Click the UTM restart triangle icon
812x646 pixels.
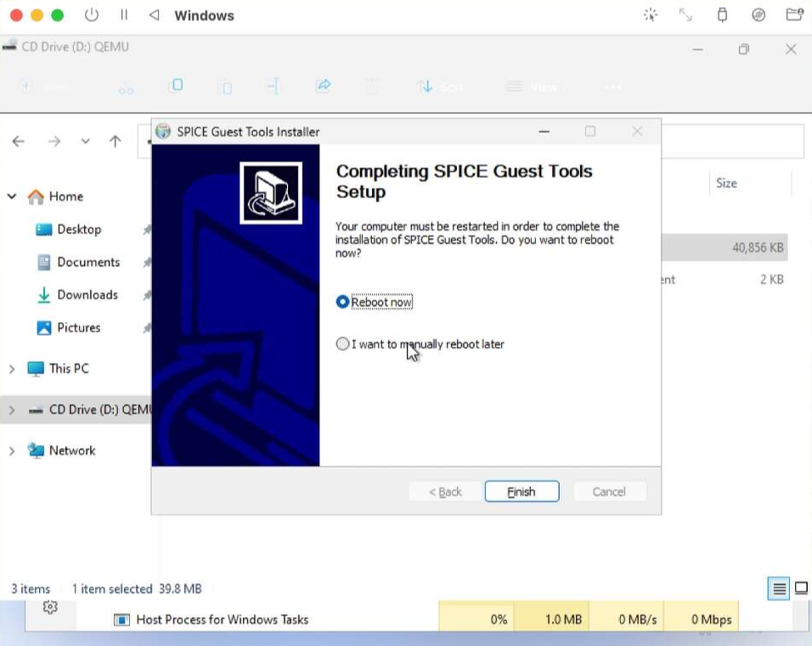tap(154, 15)
